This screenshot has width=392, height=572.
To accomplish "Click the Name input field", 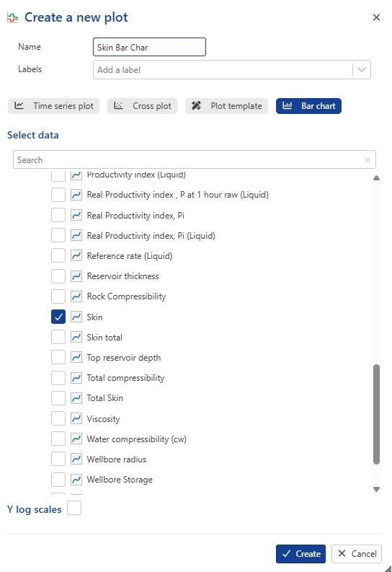I will 149,47.
